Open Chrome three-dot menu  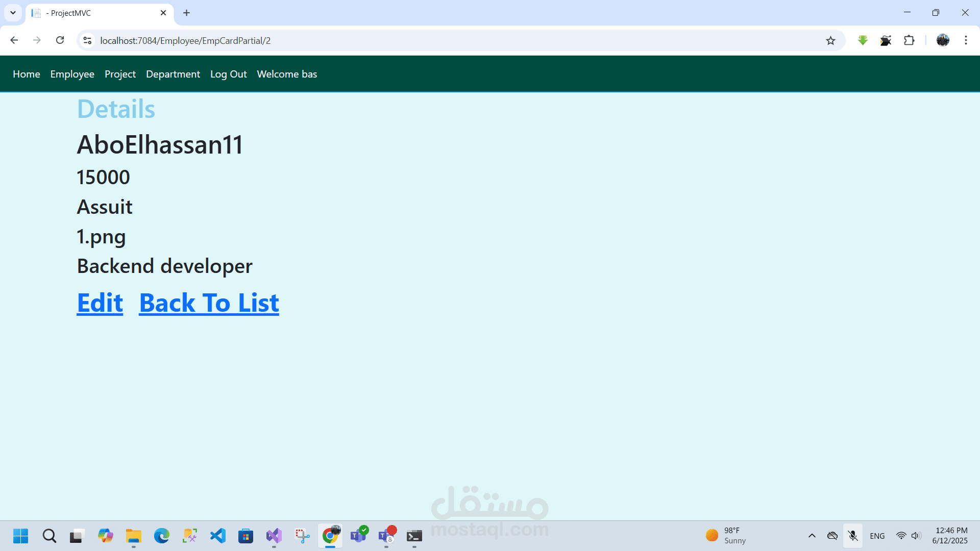point(966,40)
